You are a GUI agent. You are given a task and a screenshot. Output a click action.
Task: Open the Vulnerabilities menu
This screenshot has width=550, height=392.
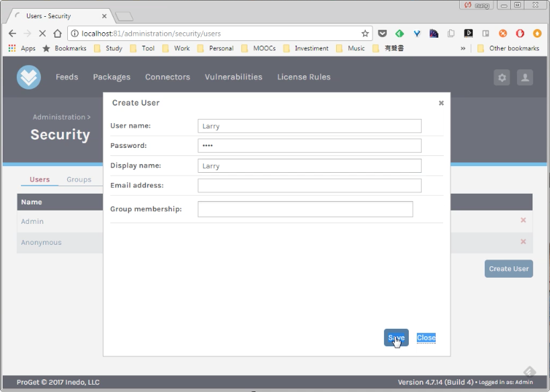click(233, 77)
